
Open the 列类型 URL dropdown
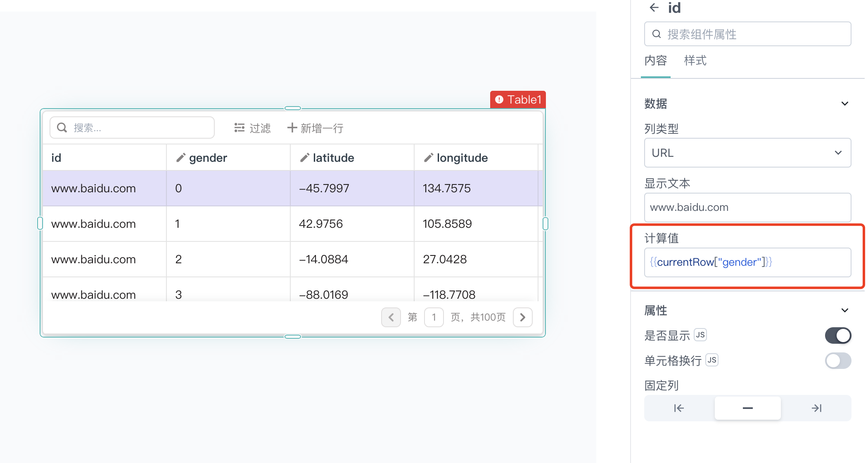(747, 153)
